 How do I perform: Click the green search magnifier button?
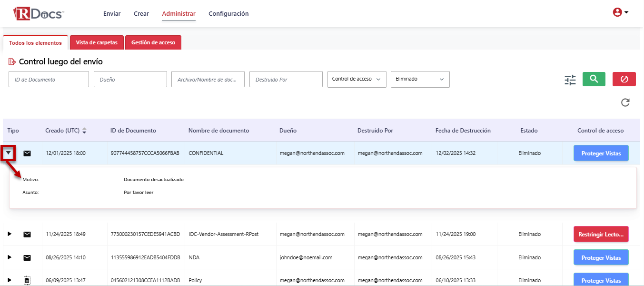594,79
